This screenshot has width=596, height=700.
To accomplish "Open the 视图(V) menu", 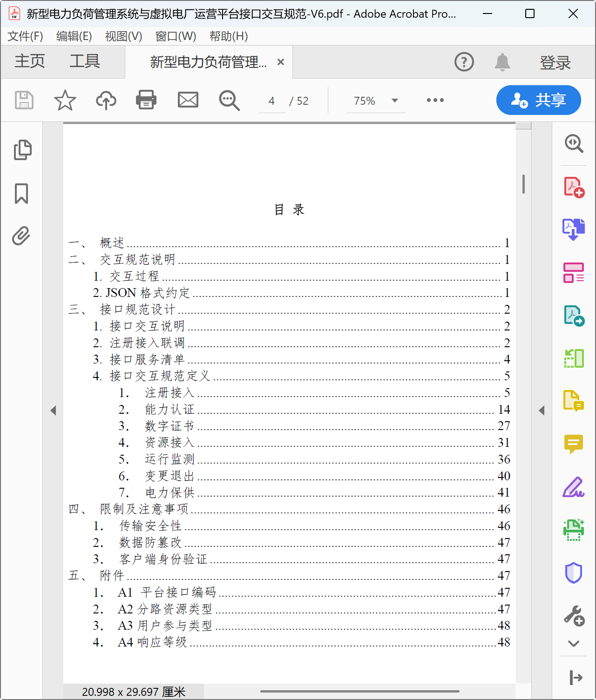I will pos(123,36).
